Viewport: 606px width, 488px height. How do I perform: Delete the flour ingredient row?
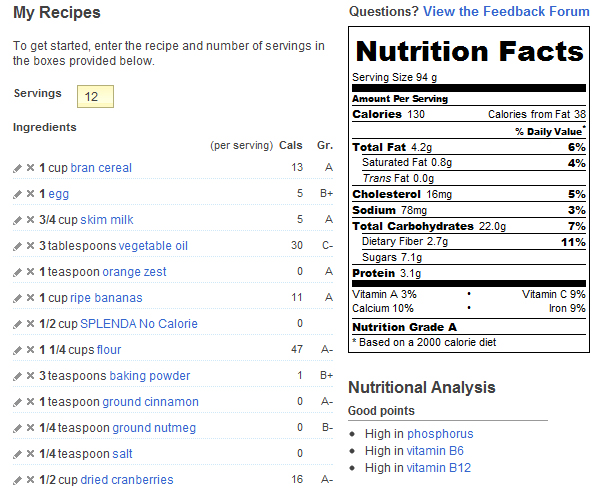click(x=30, y=350)
